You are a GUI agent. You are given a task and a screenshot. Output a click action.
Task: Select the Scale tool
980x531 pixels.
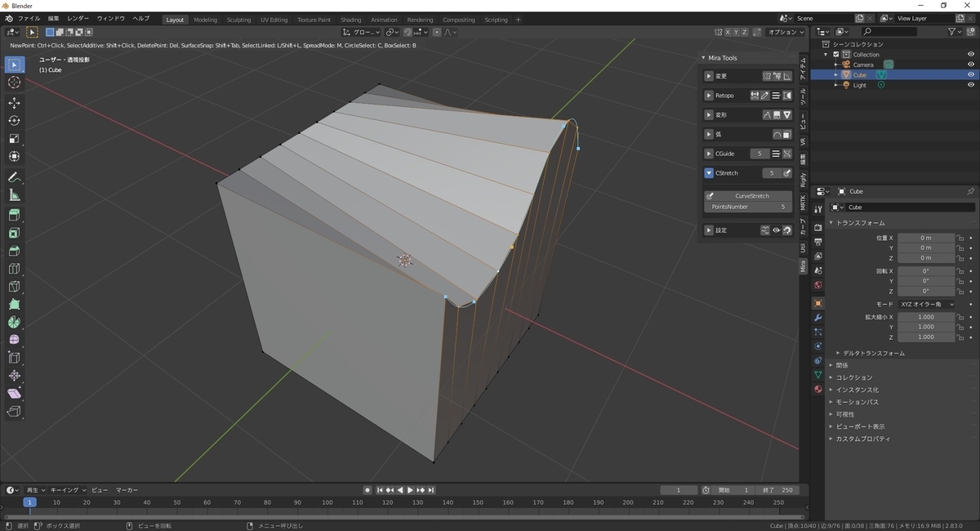[x=14, y=138]
